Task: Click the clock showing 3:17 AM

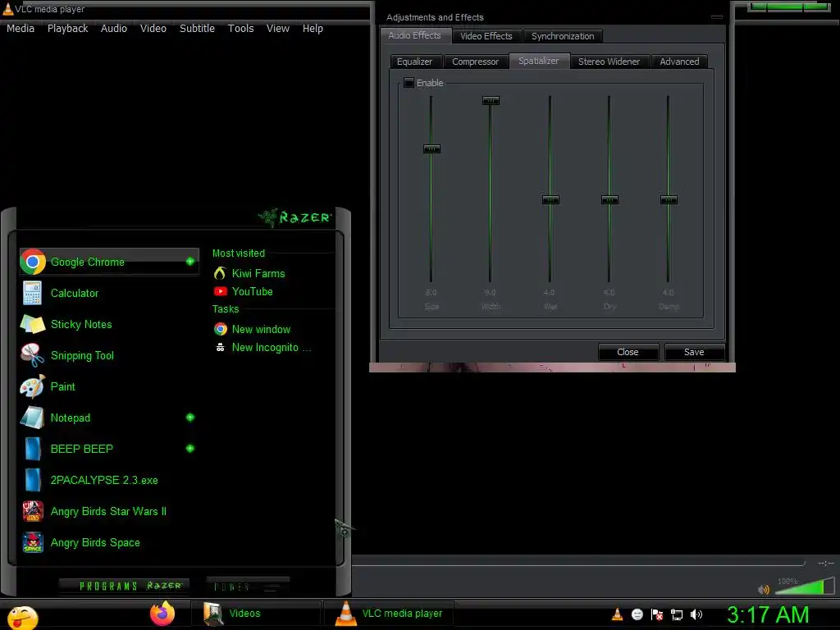Action: pyautogui.click(x=768, y=614)
